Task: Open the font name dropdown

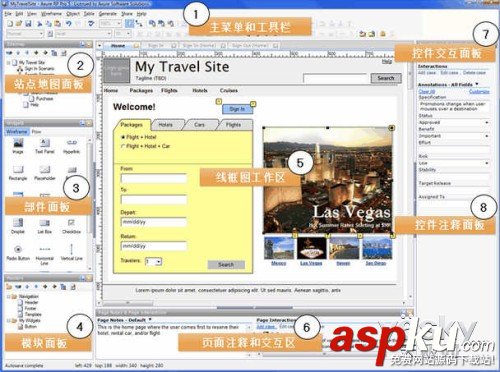Action: pyautogui.click(x=109, y=34)
